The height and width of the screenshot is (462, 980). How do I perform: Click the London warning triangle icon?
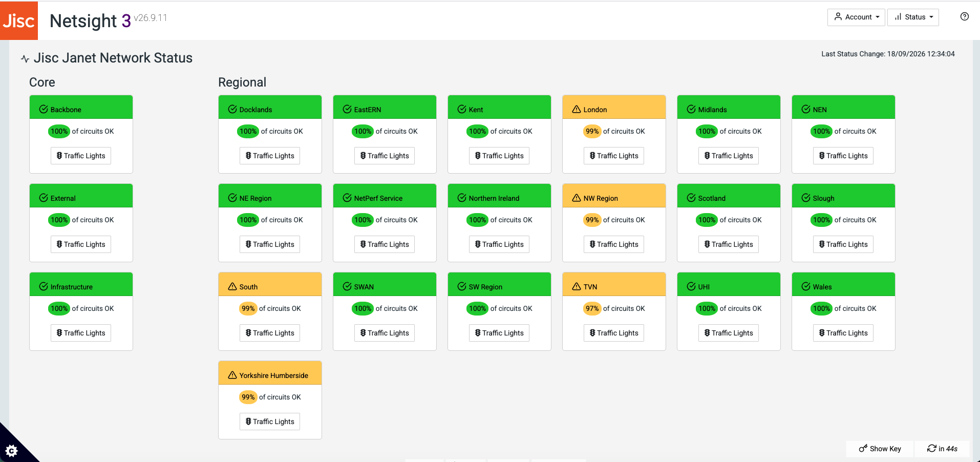[x=577, y=109]
